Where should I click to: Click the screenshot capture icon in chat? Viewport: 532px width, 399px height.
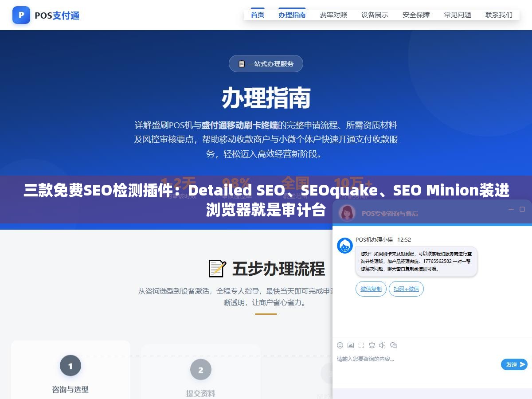pyautogui.click(x=361, y=345)
